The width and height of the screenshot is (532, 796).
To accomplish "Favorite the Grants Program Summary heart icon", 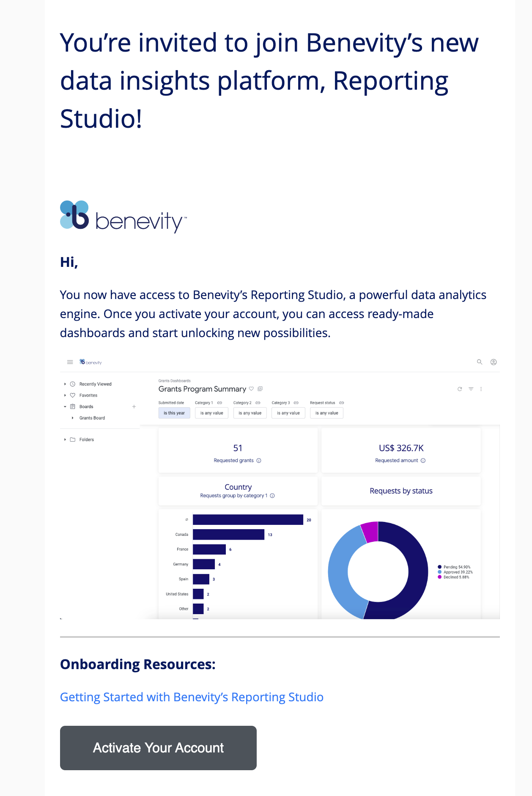I will pos(251,389).
